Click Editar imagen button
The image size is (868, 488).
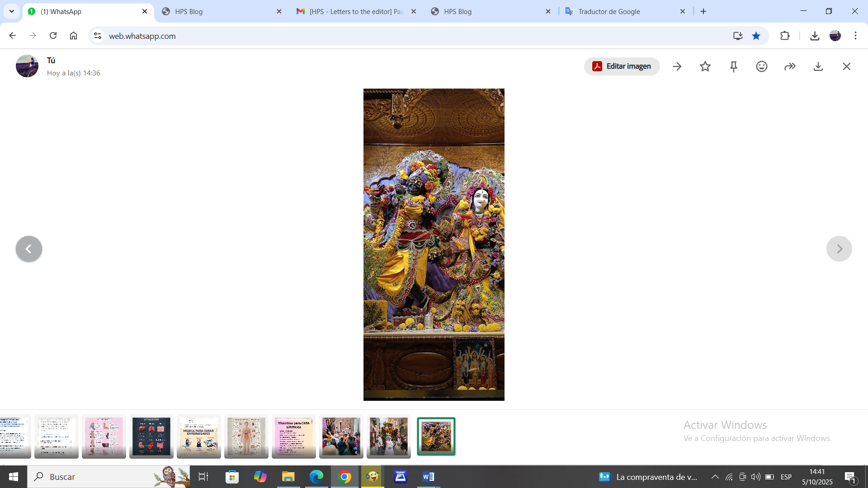(622, 66)
